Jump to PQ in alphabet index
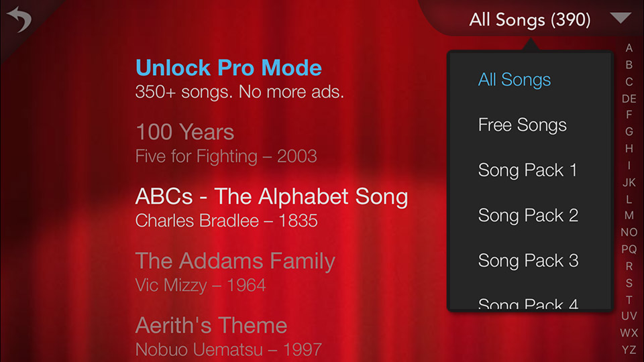Viewport: 644px width, 362px height. tap(629, 249)
